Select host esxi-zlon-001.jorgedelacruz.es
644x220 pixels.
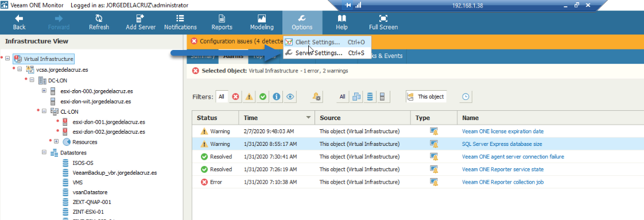point(108,122)
